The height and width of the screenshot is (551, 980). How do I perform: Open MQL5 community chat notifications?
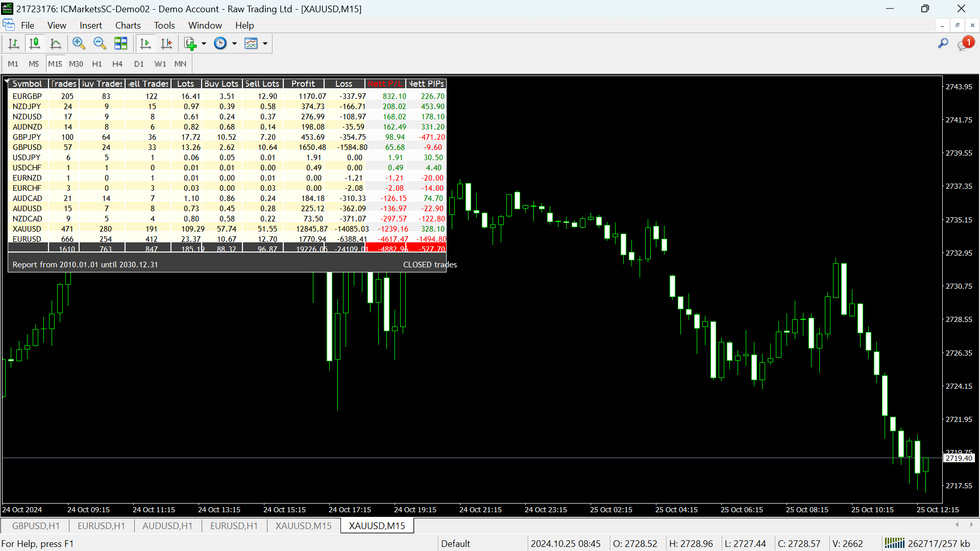tap(964, 43)
